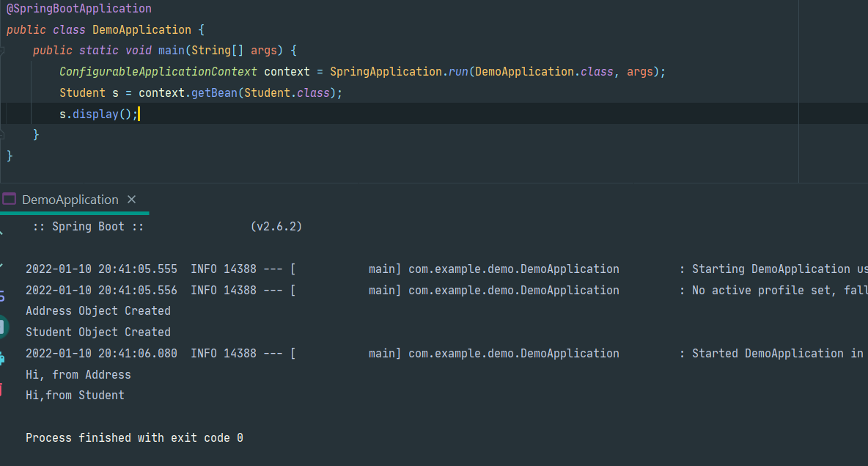Toggle soft-wrap in the console

pos(2,296)
